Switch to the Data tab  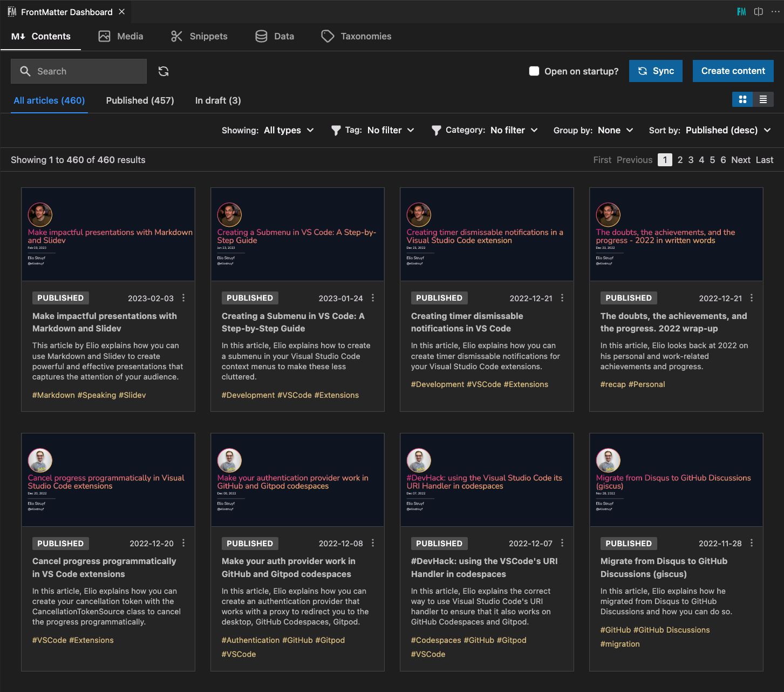click(275, 36)
